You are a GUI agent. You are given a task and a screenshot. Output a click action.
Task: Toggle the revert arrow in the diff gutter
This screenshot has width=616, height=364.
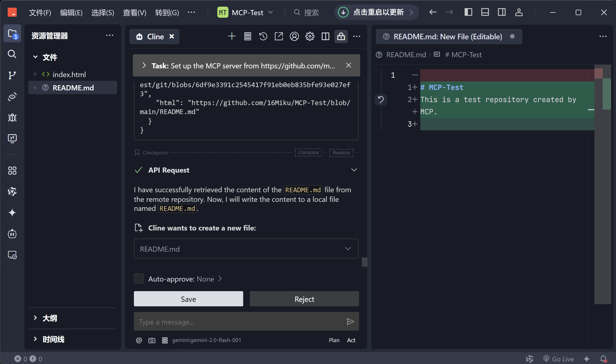tap(381, 100)
